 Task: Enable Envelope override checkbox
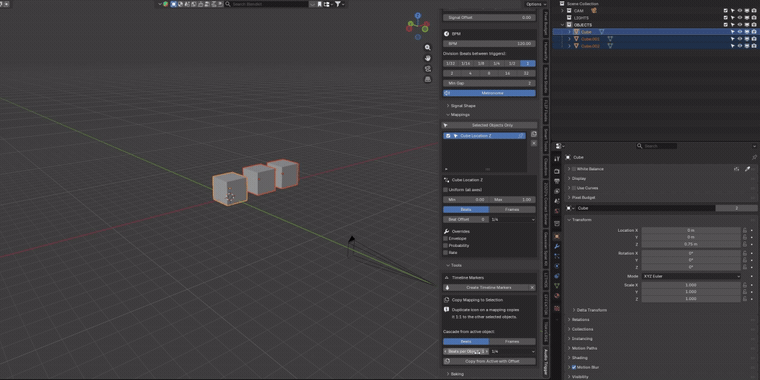pos(446,238)
